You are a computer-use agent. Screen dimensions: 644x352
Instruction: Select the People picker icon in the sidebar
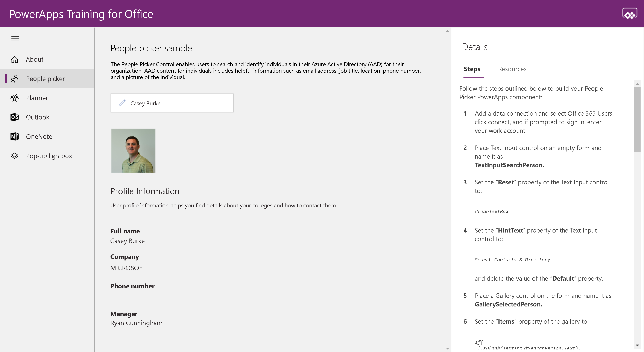pyautogui.click(x=15, y=79)
